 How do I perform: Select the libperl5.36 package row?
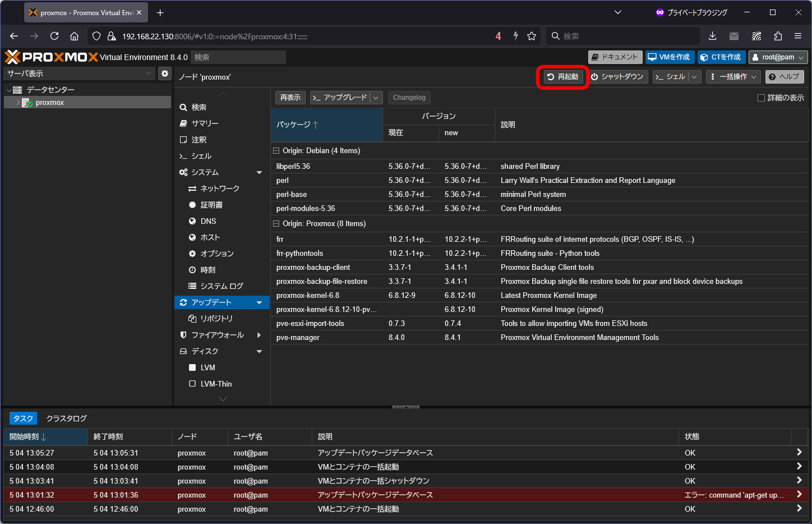click(539, 167)
